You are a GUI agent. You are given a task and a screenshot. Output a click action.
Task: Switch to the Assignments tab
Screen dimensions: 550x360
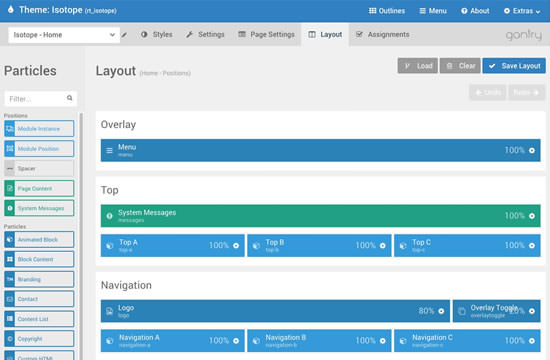383,34
